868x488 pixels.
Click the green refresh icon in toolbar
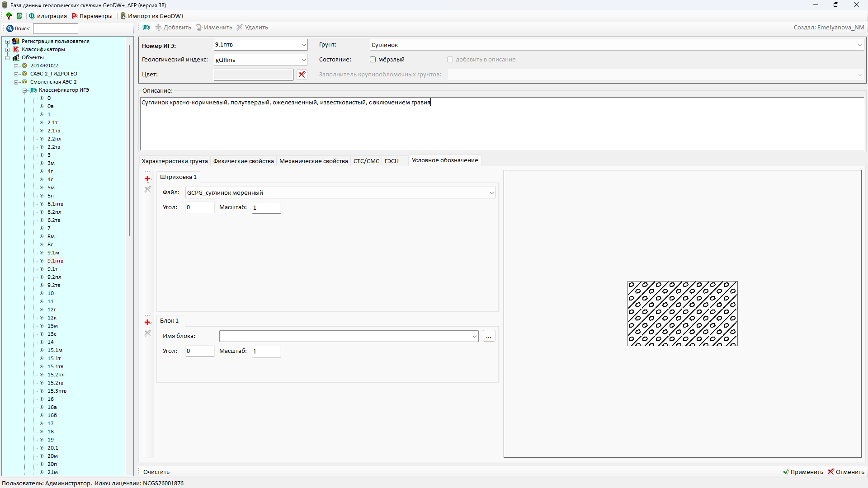click(19, 16)
